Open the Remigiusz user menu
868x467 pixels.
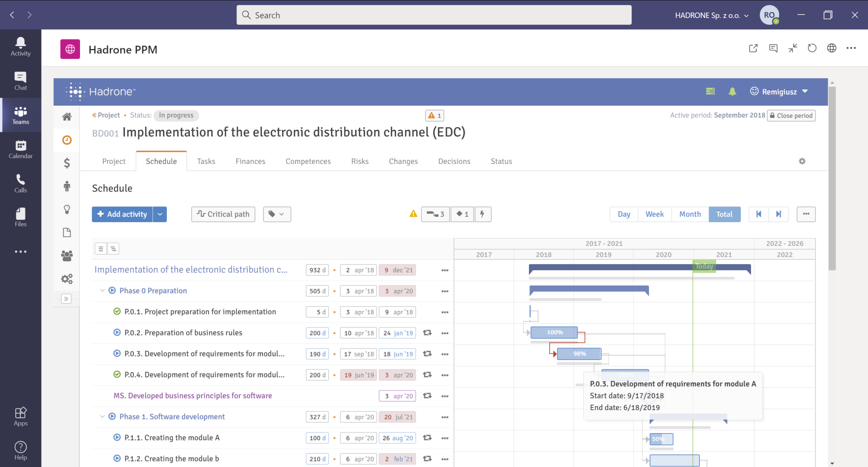[779, 92]
